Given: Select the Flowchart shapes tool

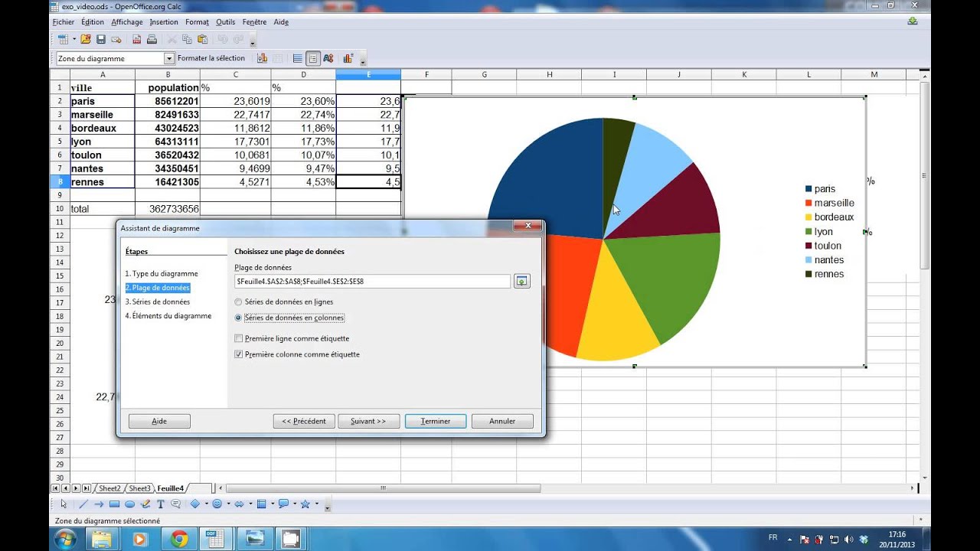Looking at the screenshot, I should pyautogui.click(x=261, y=504).
